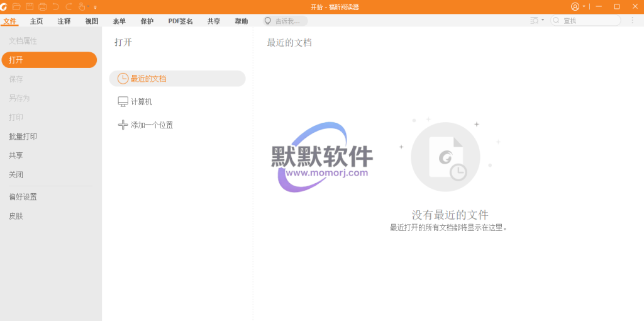Open the PDF签名 tab
This screenshot has width=644, height=321.
tap(180, 21)
